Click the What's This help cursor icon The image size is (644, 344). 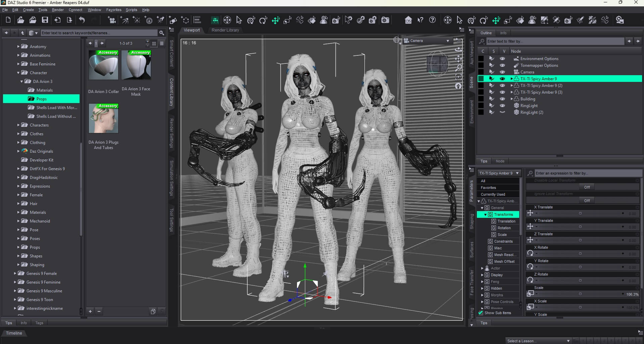420,20
